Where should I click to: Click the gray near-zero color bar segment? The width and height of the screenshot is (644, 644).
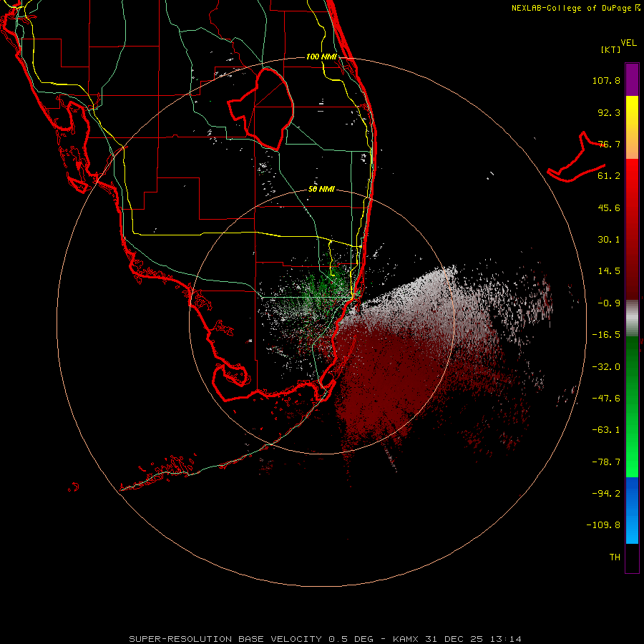pyautogui.click(x=632, y=318)
